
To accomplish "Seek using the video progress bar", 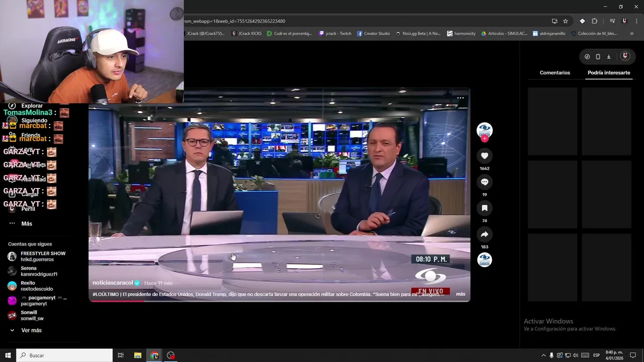I will click(279, 301).
